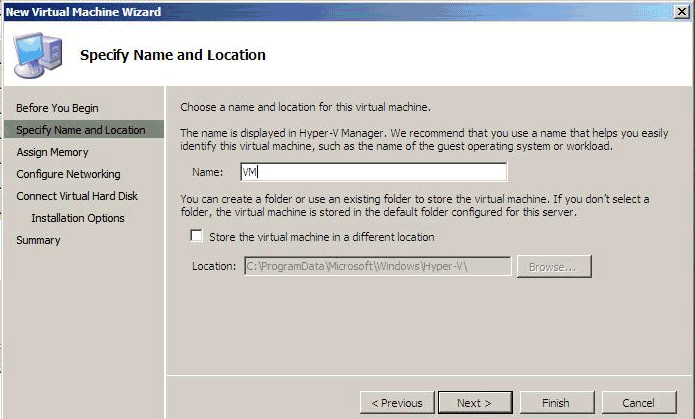The width and height of the screenshot is (695, 419).
Task: Select the Connect Virtual Hard Disk step
Action: pyautogui.click(x=78, y=196)
